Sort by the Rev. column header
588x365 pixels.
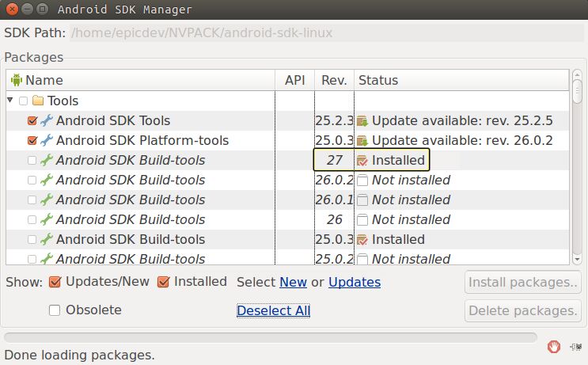point(334,80)
